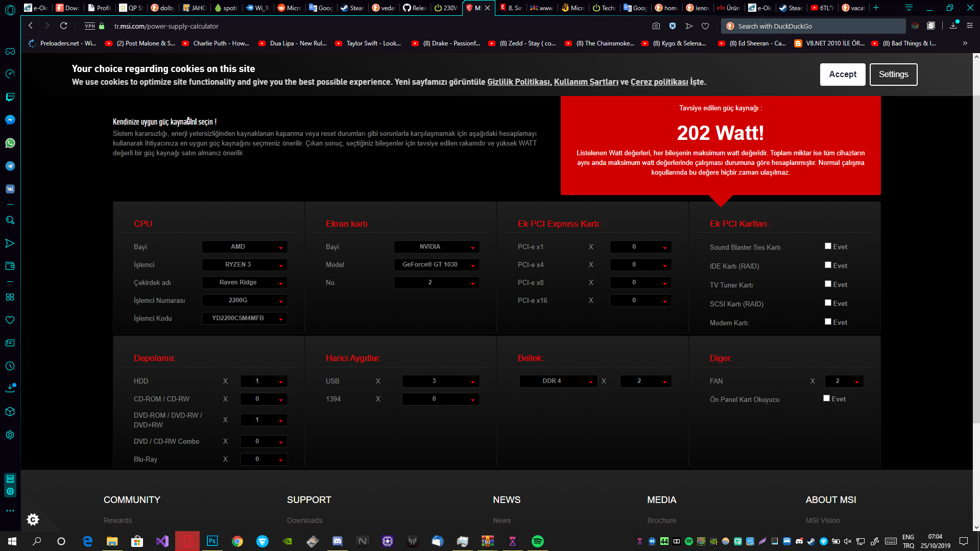Open My Flow from the sidebar
Viewport: 980px width, 551px height.
pos(10,243)
